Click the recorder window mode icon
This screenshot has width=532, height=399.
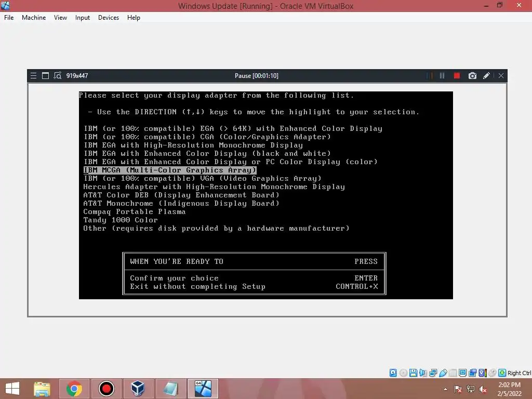(45, 76)
